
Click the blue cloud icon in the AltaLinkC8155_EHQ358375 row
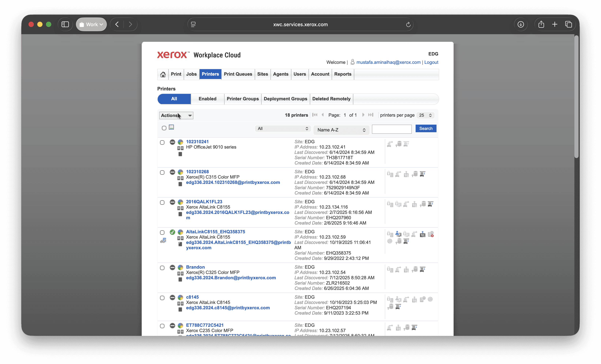point(398,234)
